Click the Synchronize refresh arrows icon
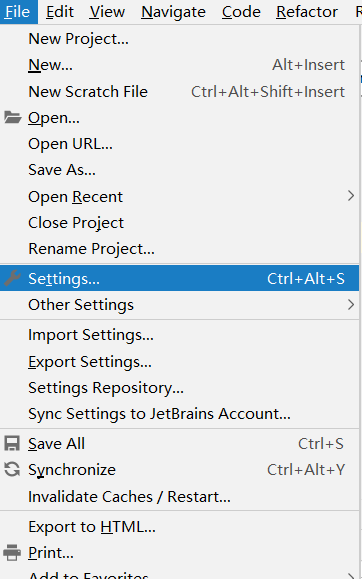The image size is (362, 579). [12, 470]
